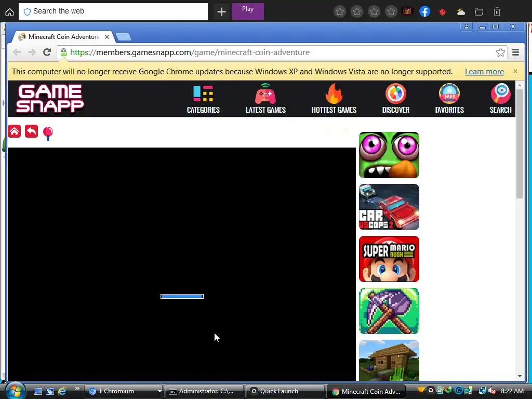
Task: Click the Game Snapp logo
Action: pyautogui.click(x=50, y=98)
